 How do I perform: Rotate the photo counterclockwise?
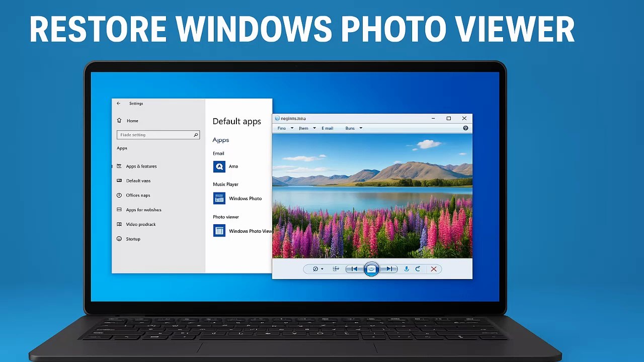click(407, 269)
